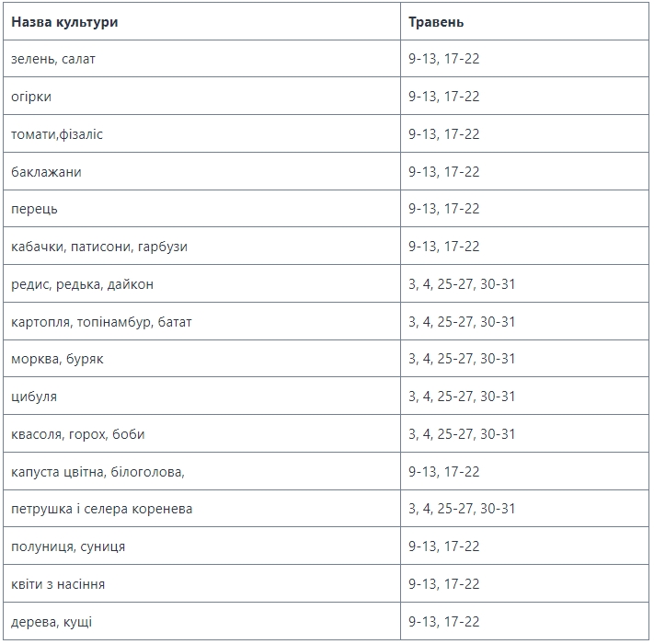Select the 'перець' crop cell
The width and height of the screenshot is (654, 644).
click(x=34, y=209)
